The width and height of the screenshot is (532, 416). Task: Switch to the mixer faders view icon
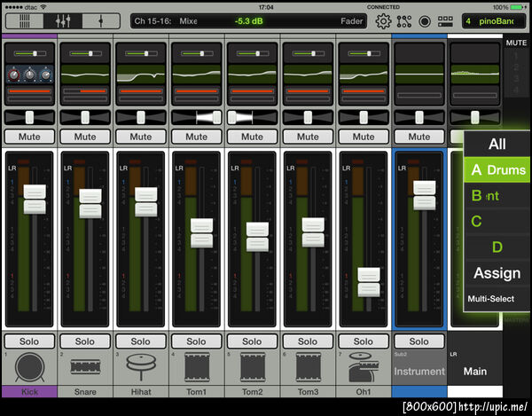point(63,20)
